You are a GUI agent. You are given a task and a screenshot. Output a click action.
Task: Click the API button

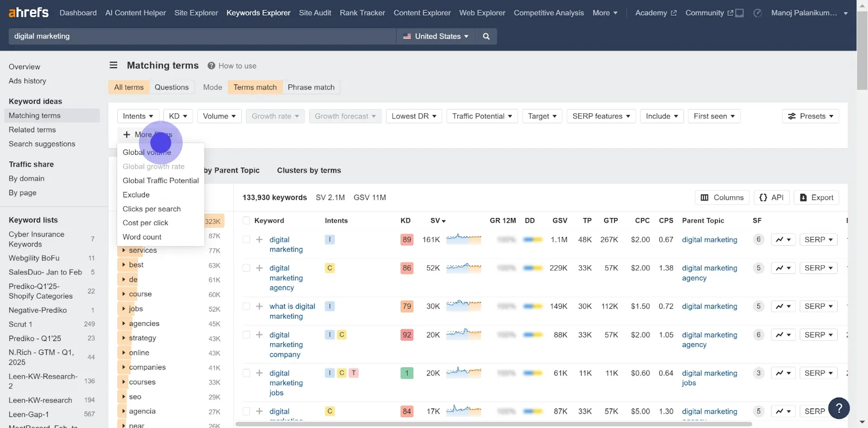click(771, 197)
